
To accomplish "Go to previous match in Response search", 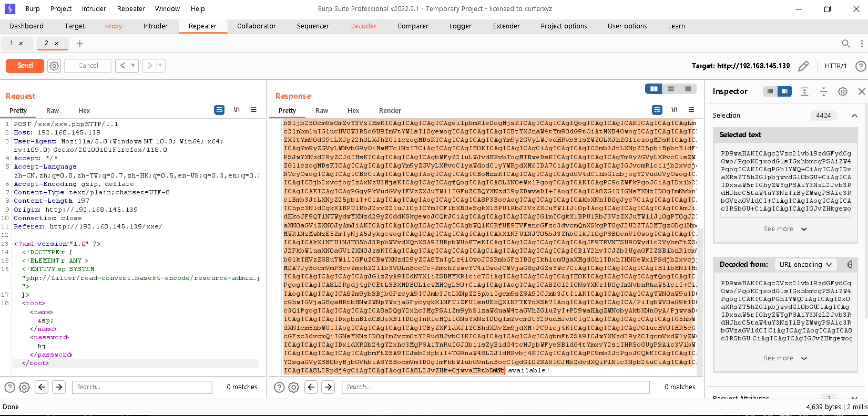I will tap(312, 387).
